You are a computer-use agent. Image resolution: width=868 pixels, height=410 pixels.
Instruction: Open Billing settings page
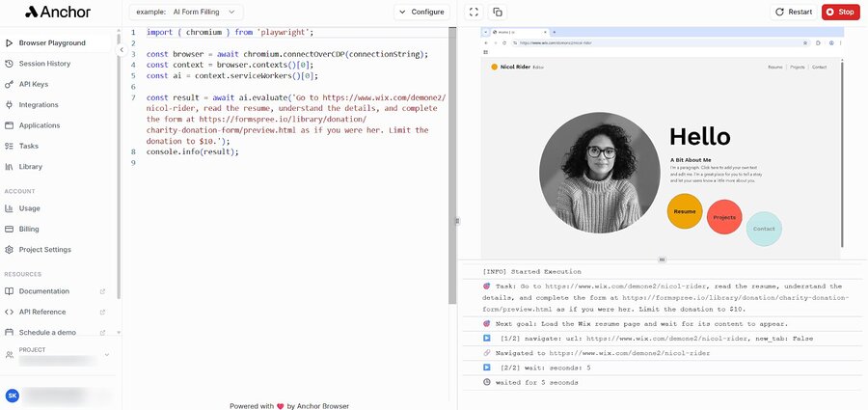click(31, 229)
